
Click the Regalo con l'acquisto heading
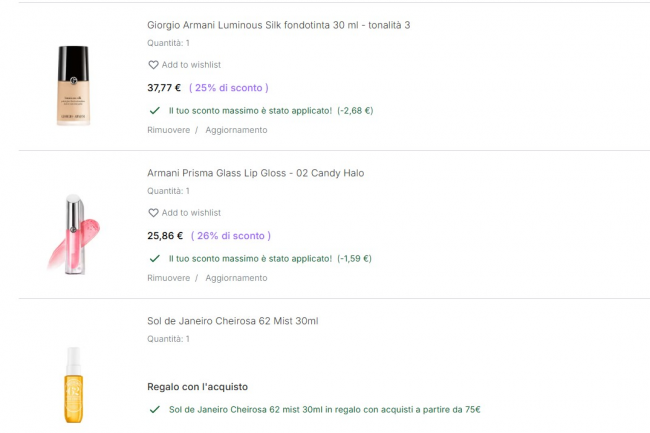click(x=197, y=387)
